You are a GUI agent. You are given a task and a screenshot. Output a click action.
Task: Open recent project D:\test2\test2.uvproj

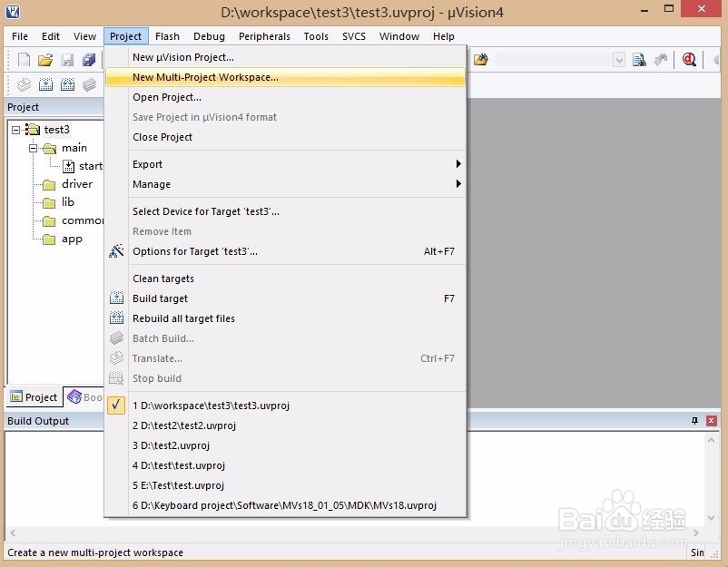[285, 425]
